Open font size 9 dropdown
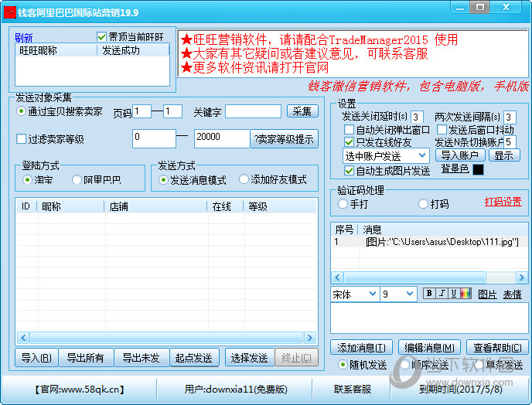532x405 pixels. [x=398, y=294]
